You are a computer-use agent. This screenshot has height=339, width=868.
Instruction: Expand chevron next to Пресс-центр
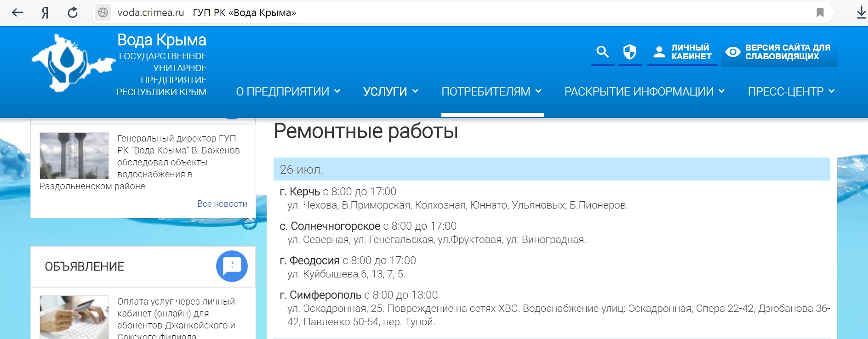point(832,91)
